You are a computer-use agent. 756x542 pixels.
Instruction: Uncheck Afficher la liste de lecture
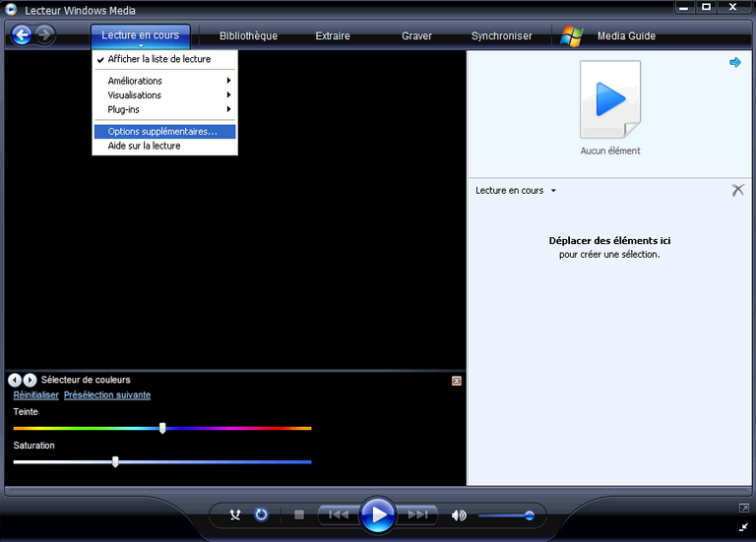(165, 59)
